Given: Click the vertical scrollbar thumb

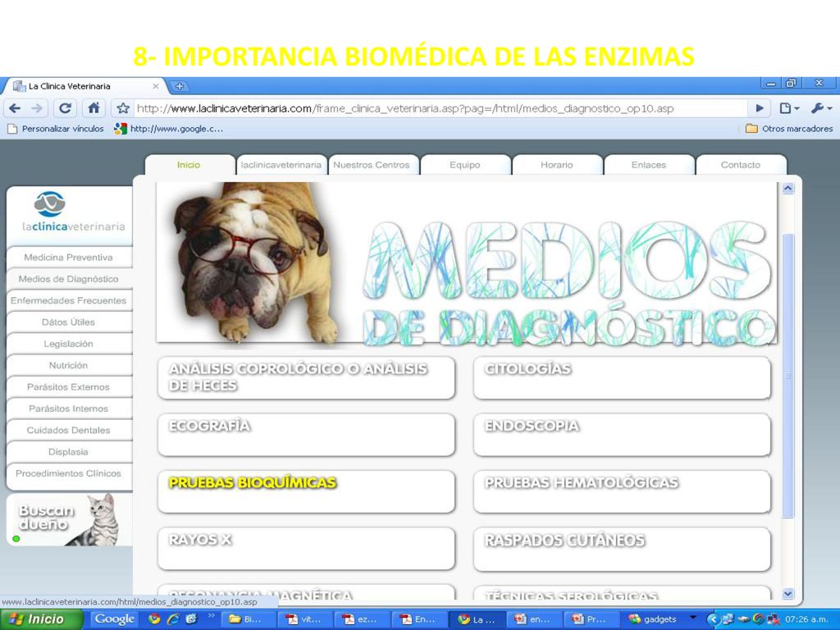Looking at the screenshot, I should pos(788,375).
